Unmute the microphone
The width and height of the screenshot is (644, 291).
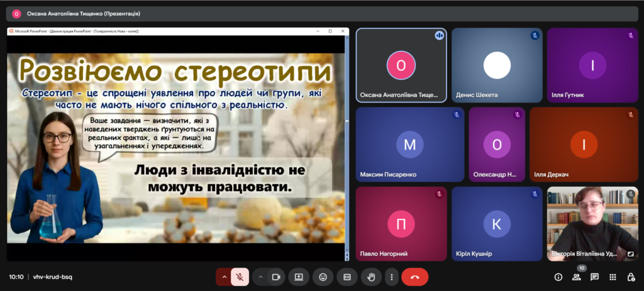240,277
